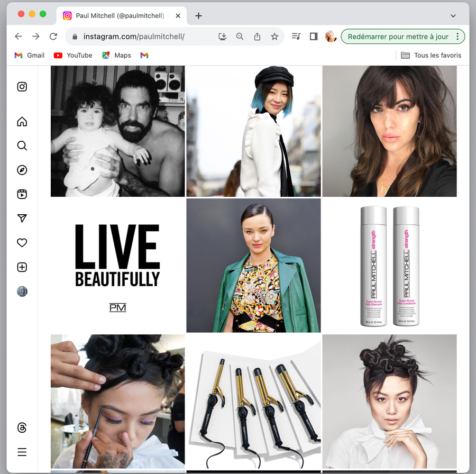Viewport: 476px width, 474px height.
Task: Bookmark this page with the star icon
Action: (x=274, y=37)
